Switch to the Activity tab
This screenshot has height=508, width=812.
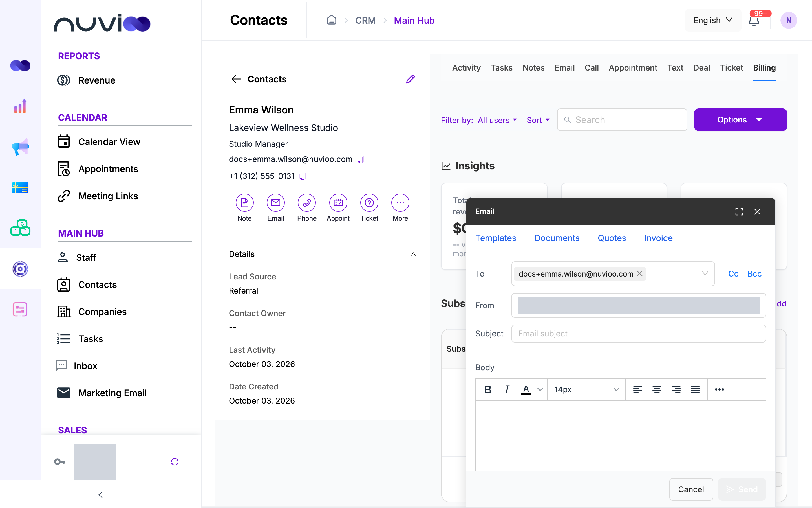tap(466, 68)
